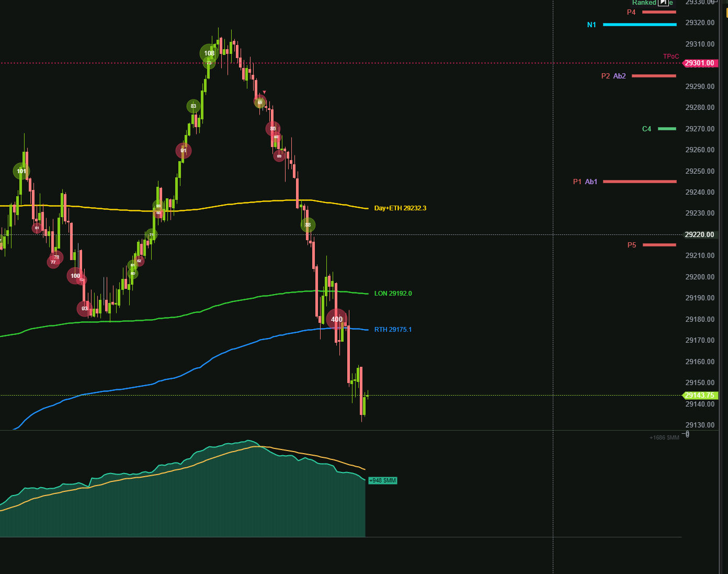This screenshot has height=574, width=728.
Task: Click the LON 29192.0 label
Action: tap(393, 294)
